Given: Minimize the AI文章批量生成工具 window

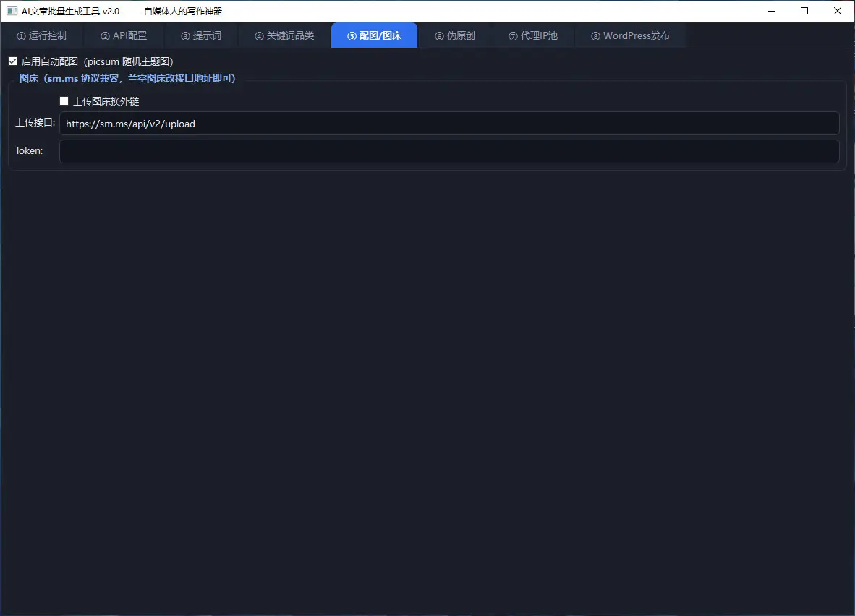Looking at the screenshot, I should click(772, 11).
